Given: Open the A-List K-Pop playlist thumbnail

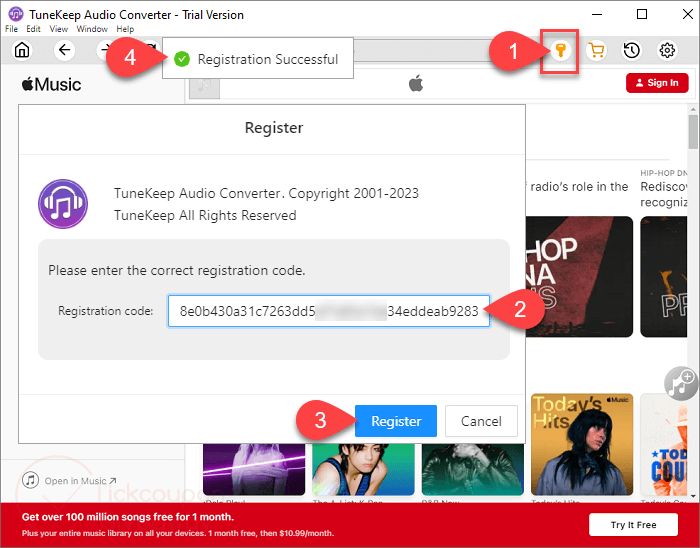Looking at the screenshot, I should pyautogui.click(x=363, y=469).
